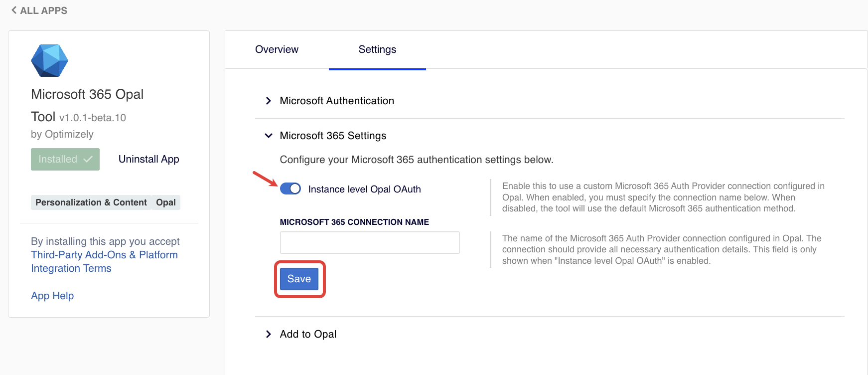
Task: Click the Add to Opal section title
Action: [x=308, y=334]
